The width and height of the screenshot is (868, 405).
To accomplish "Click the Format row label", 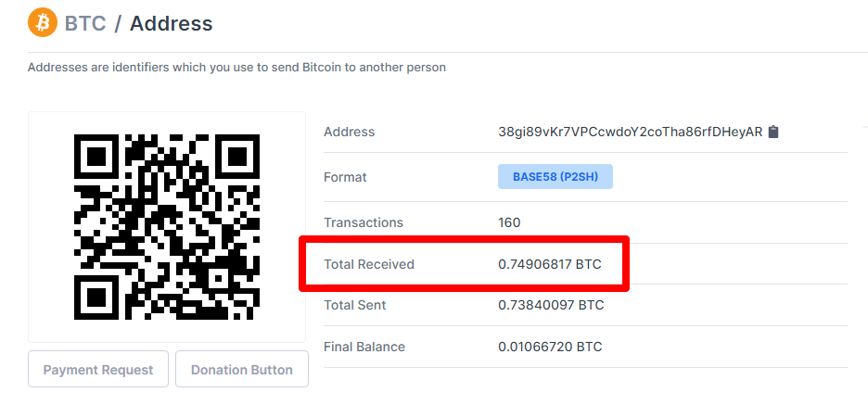I will coord(345,178).
